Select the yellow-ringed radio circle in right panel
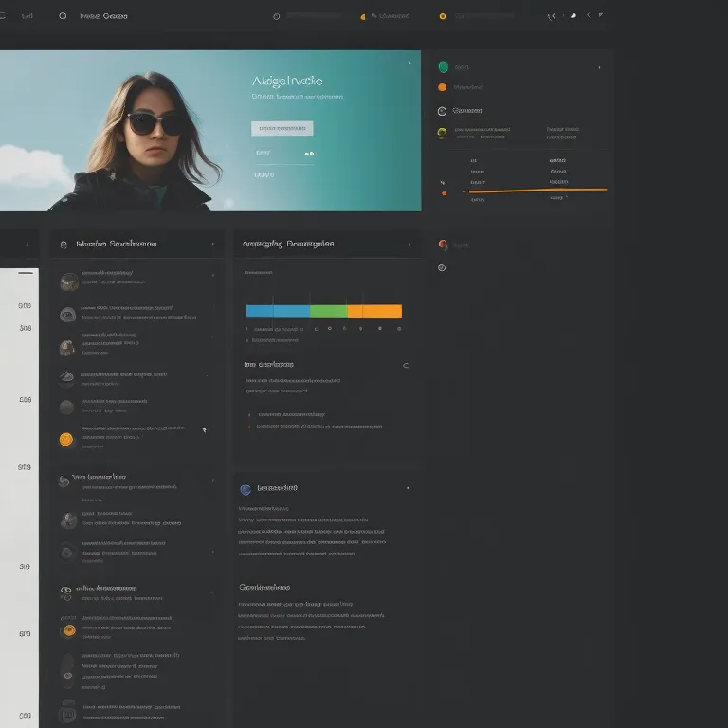 (442, 134)
